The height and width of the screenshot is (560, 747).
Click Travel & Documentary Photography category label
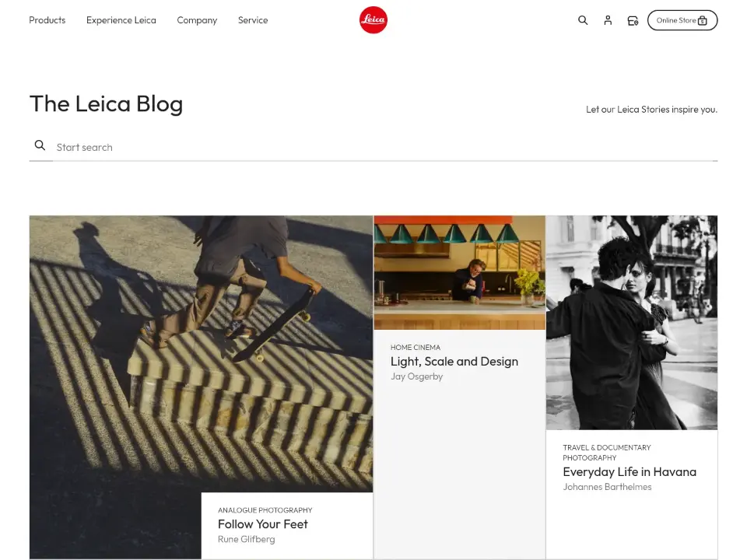[x=606, y=453]
